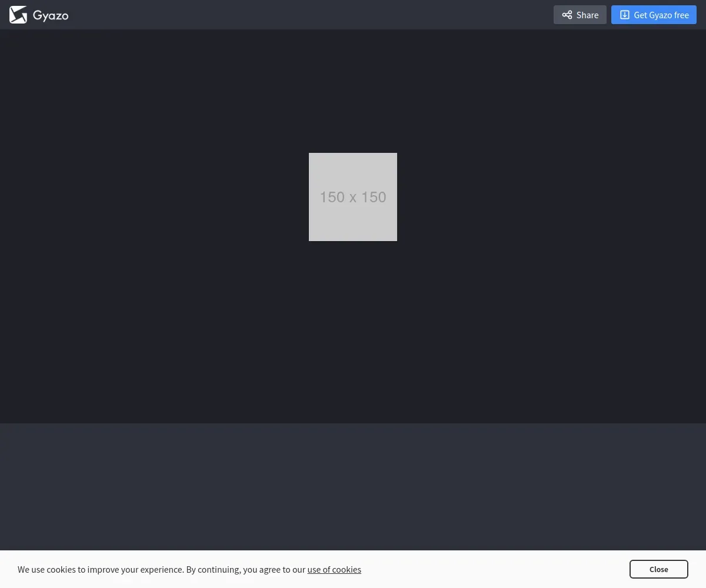Open the use of cookies link
706x588 pixels.
coord(334,569)
